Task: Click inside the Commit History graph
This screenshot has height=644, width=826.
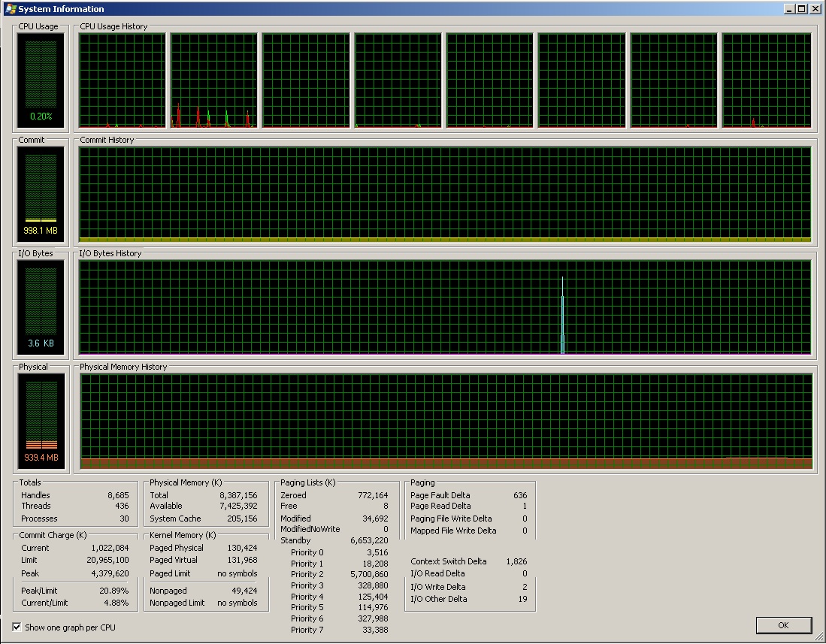Action: (x=445, y=194)
